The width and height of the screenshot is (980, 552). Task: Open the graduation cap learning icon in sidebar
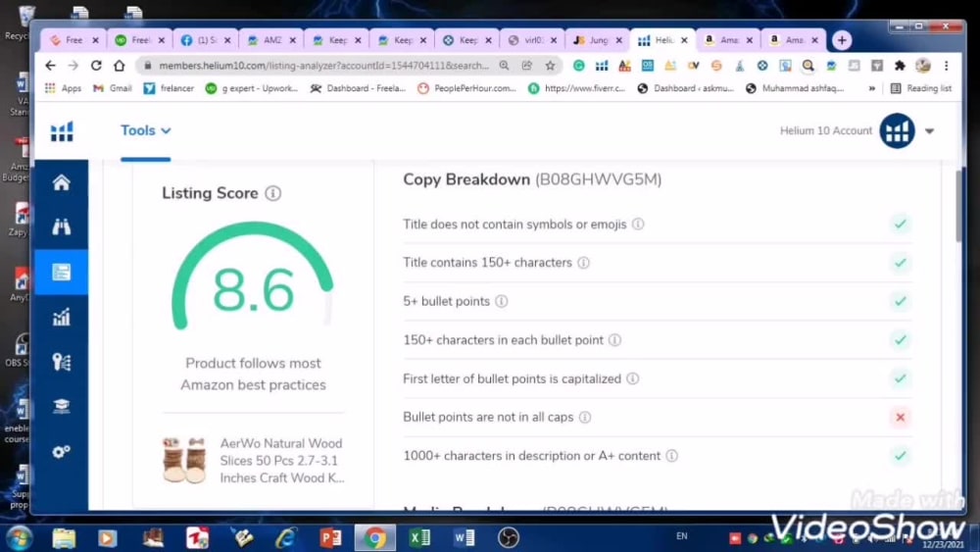61,406
